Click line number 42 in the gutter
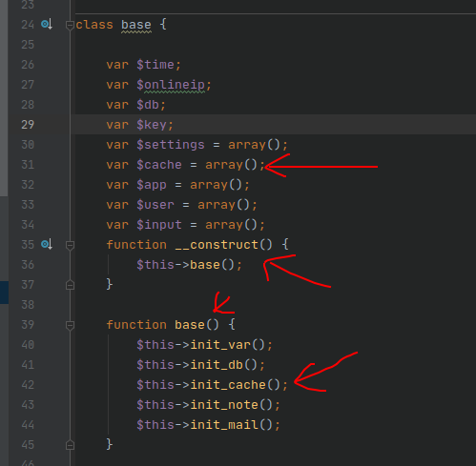The height and width of the screenshot is (466, 476). 28,385
